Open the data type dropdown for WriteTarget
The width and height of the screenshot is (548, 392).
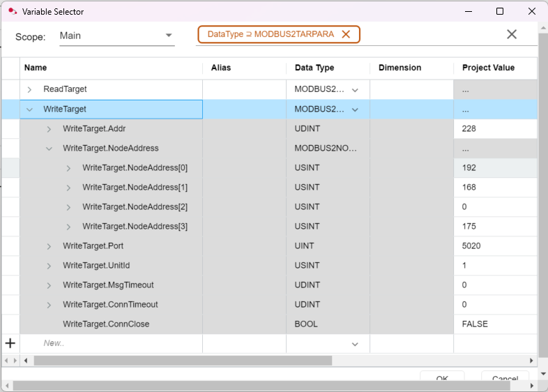tap(355, 110)
